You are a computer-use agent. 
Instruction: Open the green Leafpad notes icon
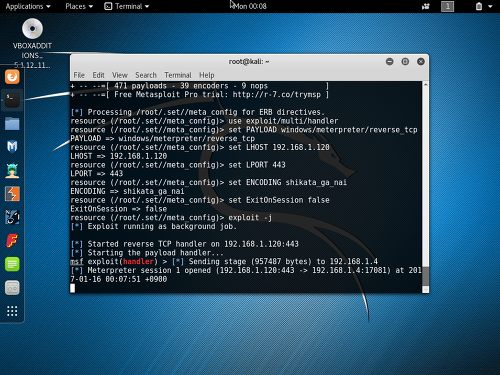click(12, 264)
